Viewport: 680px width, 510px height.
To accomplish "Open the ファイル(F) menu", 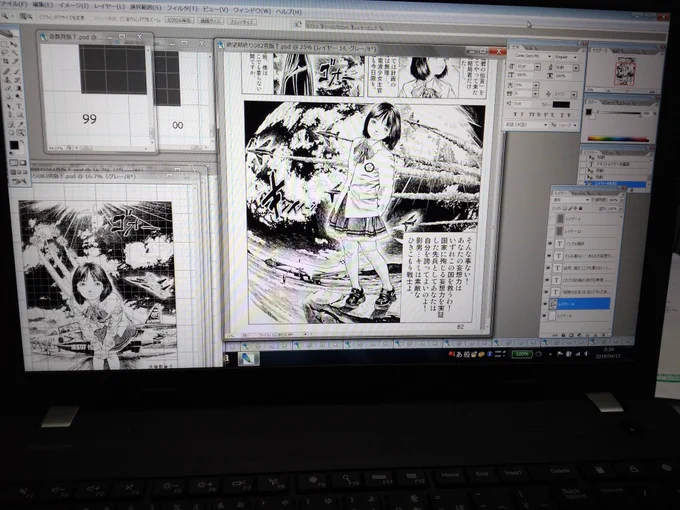I will [x=13, y=4].
